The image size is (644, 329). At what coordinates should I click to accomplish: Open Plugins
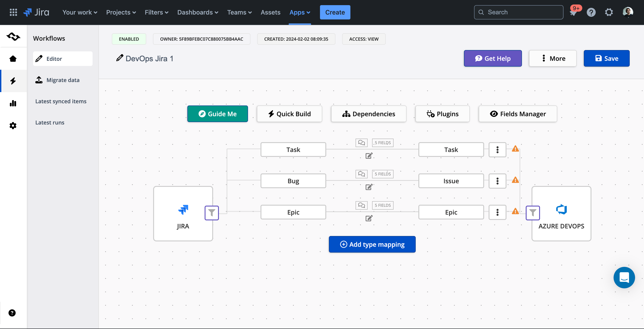[x=443, y=114]
